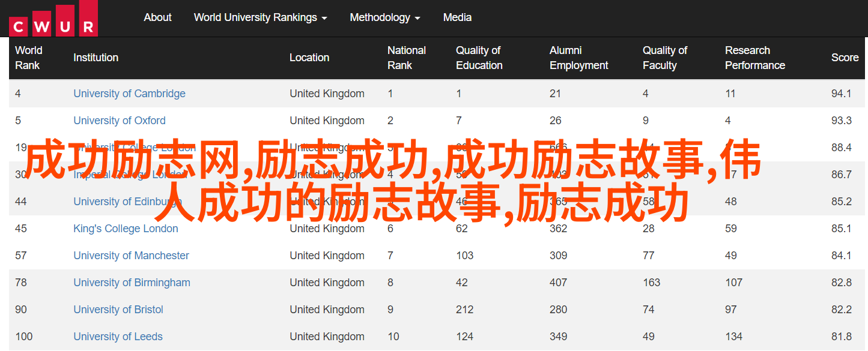Select Edinburgh's research performance value 48
Screen dimensions: 868x351
(x=730, y=202)
